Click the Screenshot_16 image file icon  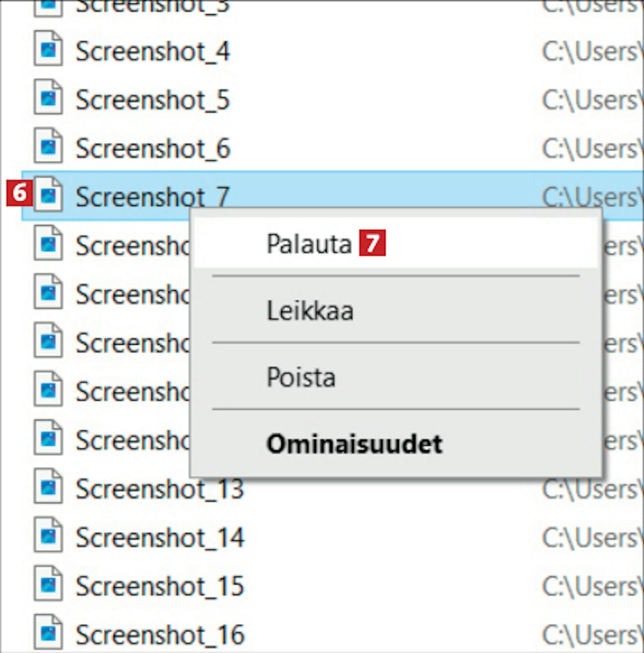tap(49, 632)
